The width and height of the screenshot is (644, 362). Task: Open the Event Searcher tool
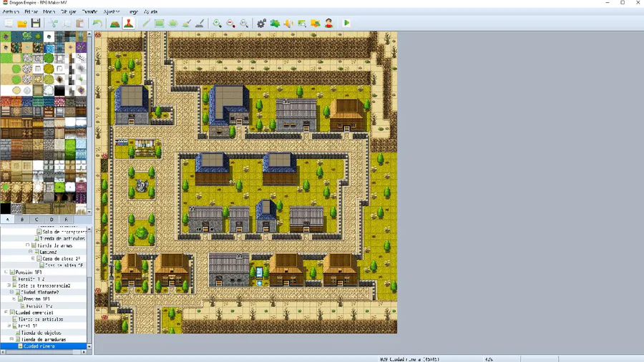point(302,24)
